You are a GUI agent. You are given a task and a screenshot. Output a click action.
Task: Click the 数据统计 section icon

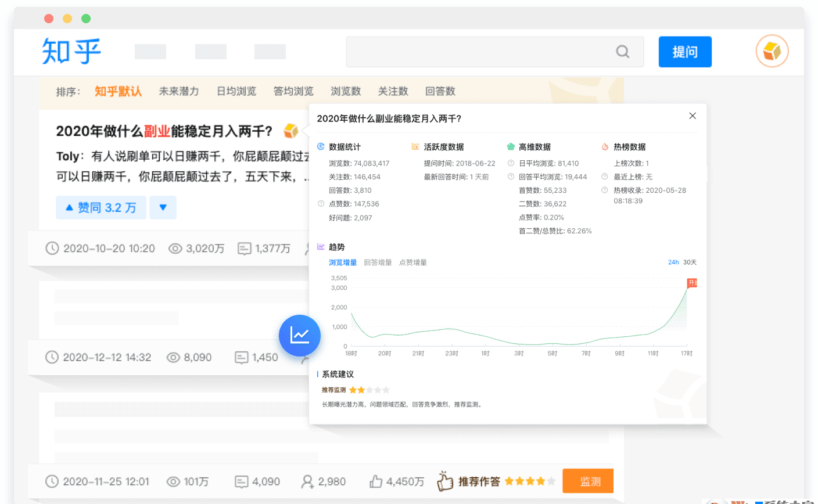pos(321,147)
